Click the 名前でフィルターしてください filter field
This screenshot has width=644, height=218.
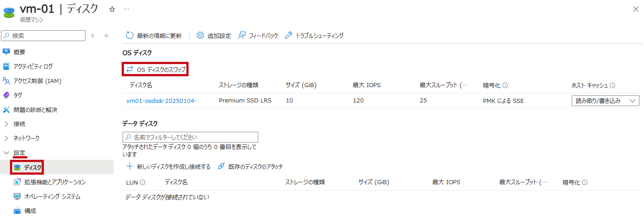pos(190,137)
